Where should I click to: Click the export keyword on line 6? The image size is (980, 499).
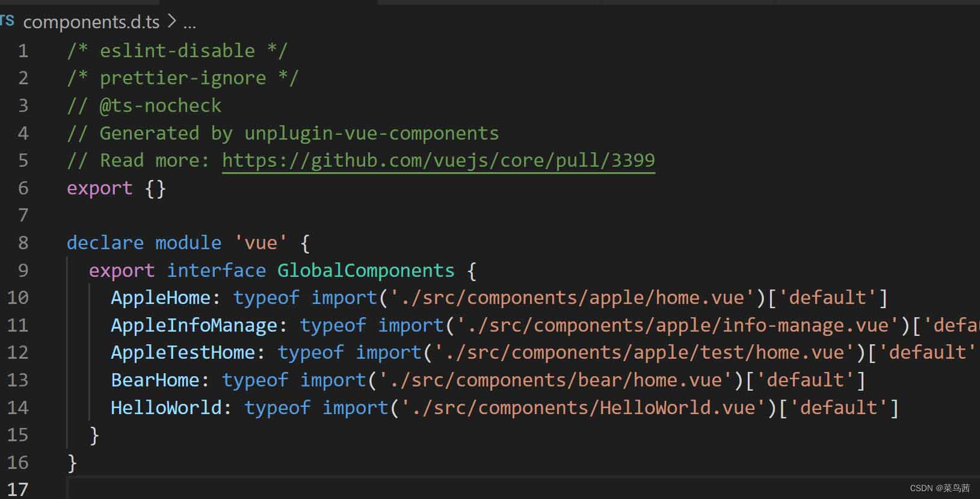[x=99, y=188]
